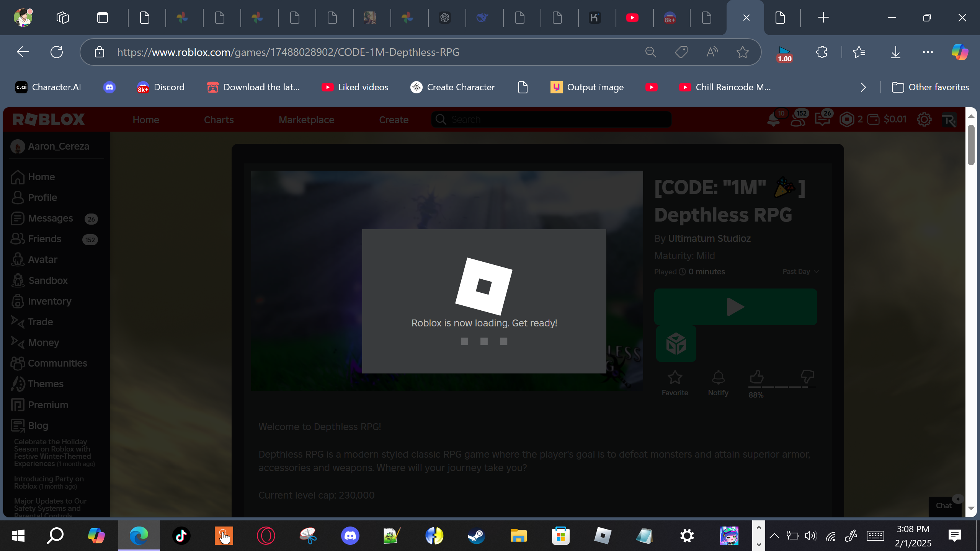
Task: Click the thumbs up like icon
Action: [756, 377]
